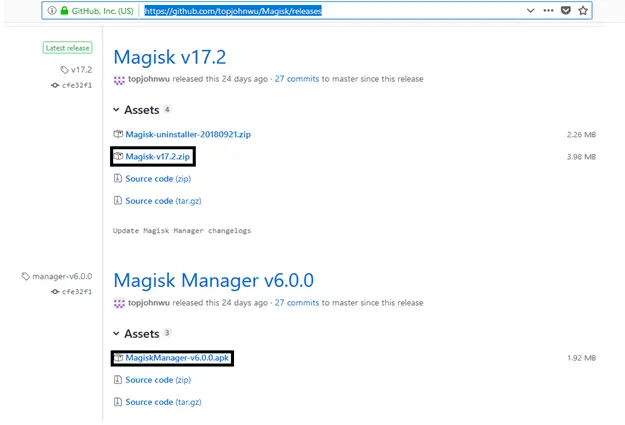Viewport: 625px width, 425px height.
Task: Open topjohnwu profile under Magisk Manager v6.0.0
Action: [149, 303]
